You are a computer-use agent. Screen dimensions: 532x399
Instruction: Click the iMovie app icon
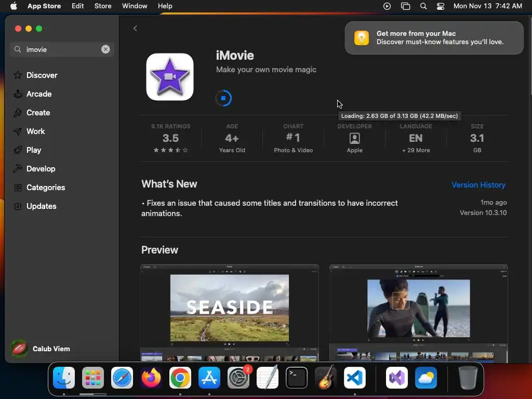pyautogui.click(x=170, y=77)
